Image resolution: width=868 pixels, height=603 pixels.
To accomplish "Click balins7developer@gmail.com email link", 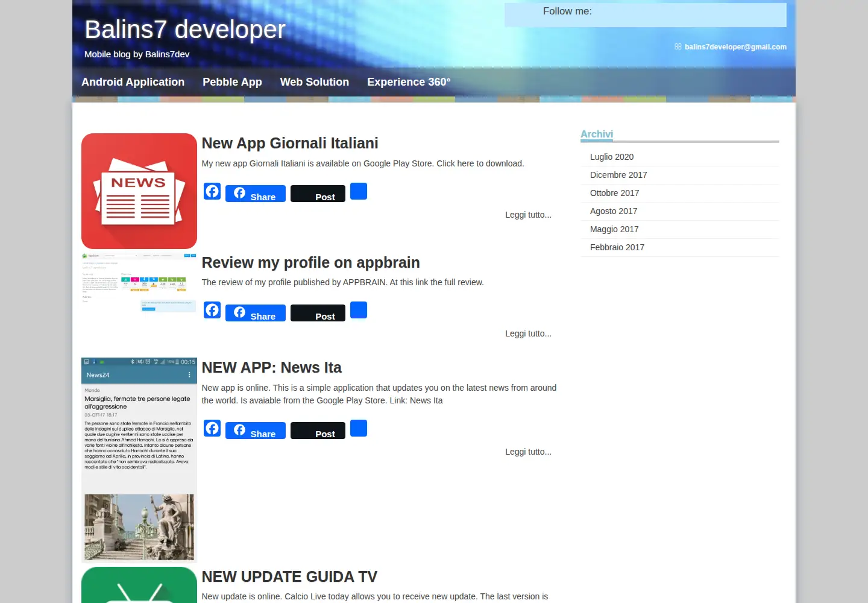I will [x=735, y=47].
